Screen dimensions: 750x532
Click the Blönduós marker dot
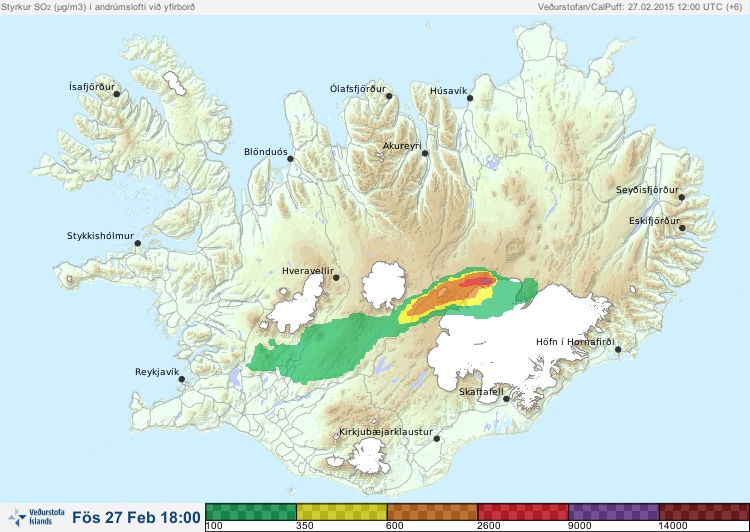tap(290, 158)
